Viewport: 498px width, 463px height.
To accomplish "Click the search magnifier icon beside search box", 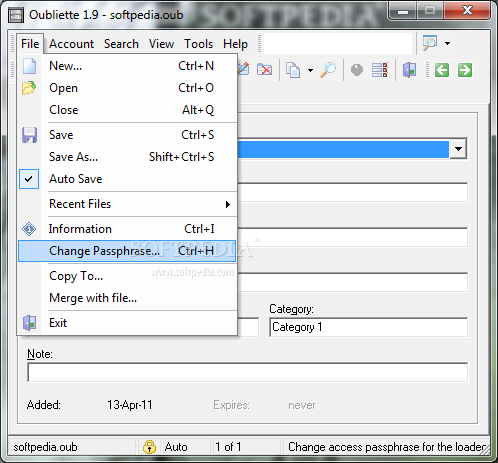I will [x=430, y=43].
